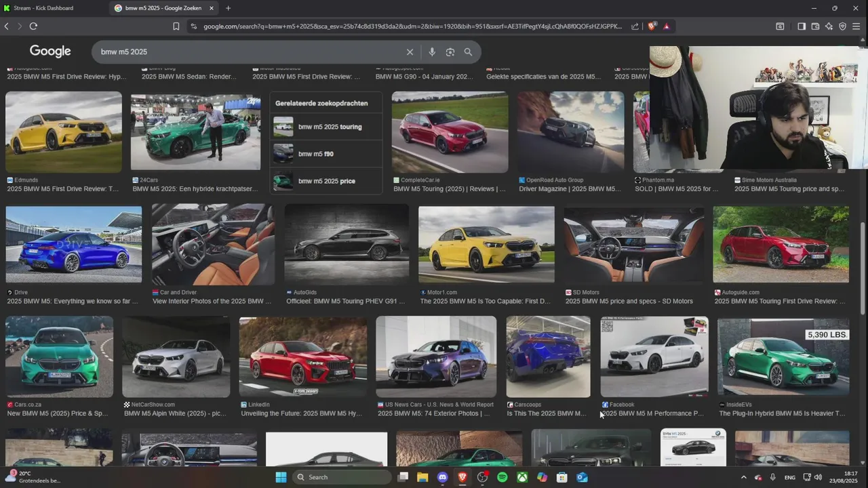Open site information icon in address bar
Viewport: 868px width, 488px height.
tap(193, 26)
